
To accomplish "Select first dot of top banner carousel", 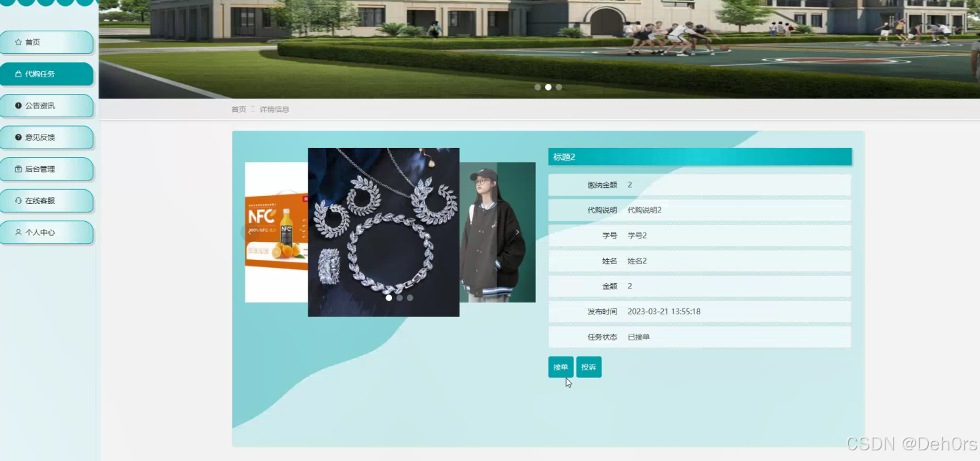I will (537, 87).
